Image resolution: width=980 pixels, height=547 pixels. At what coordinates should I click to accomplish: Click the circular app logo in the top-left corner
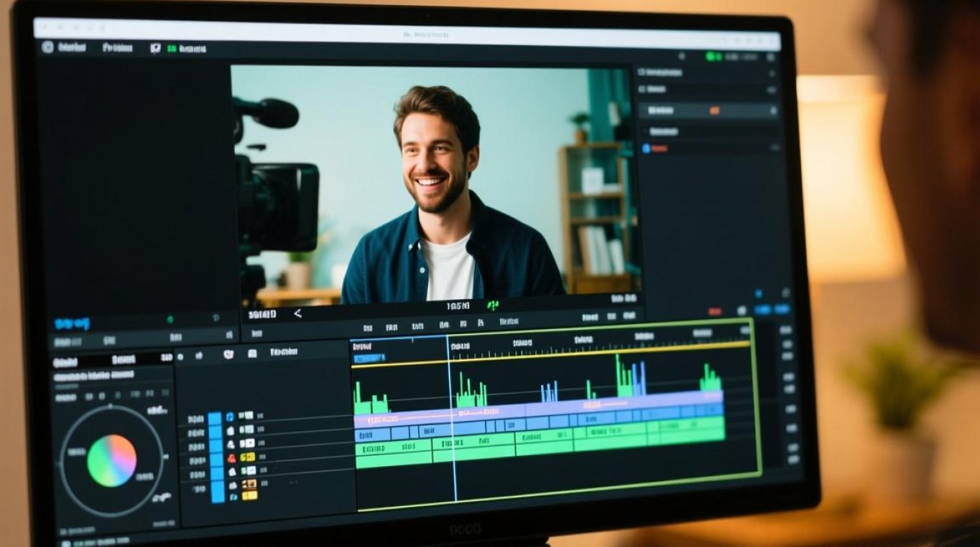pyautogui.click(x=48, y=47)
